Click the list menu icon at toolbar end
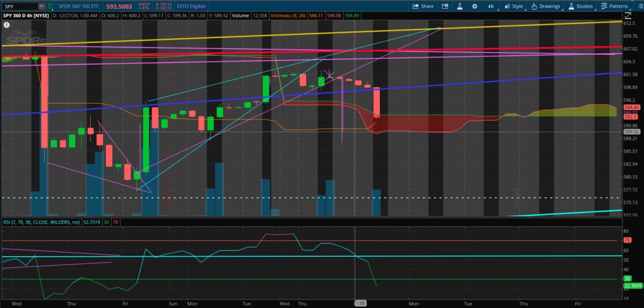The width and height of the screenshot is (644, 308). click(x=640, y=6)
